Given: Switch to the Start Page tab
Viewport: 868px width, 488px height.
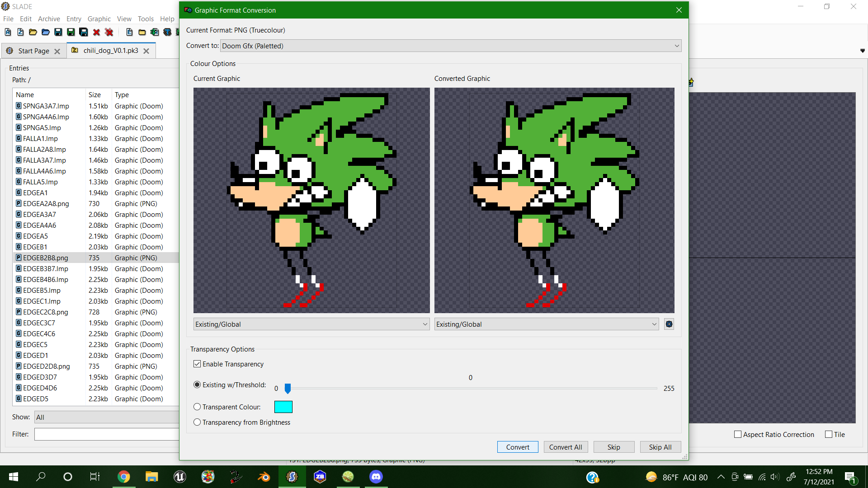Looking at the screenshot, I should point(33,51).
